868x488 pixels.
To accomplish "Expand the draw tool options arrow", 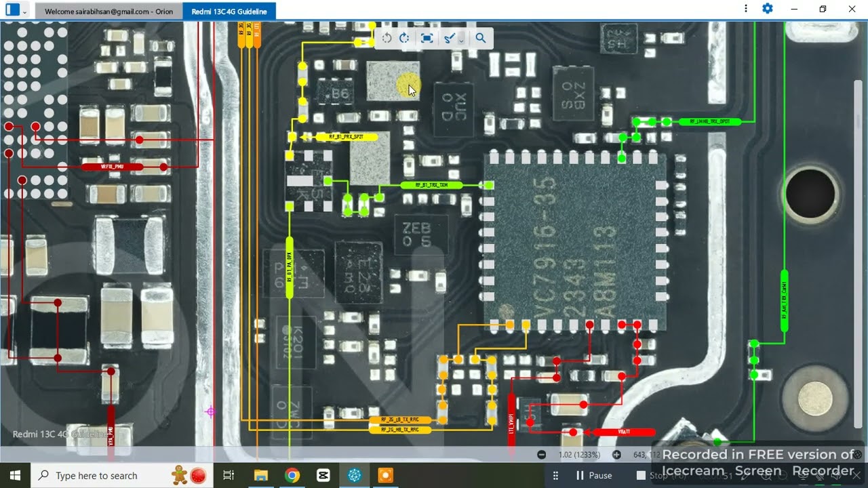I will tap(461, 39).
